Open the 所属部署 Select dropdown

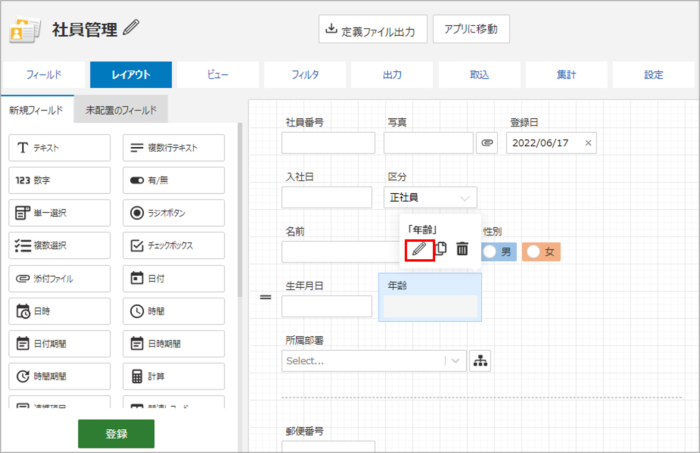(374, 361)
